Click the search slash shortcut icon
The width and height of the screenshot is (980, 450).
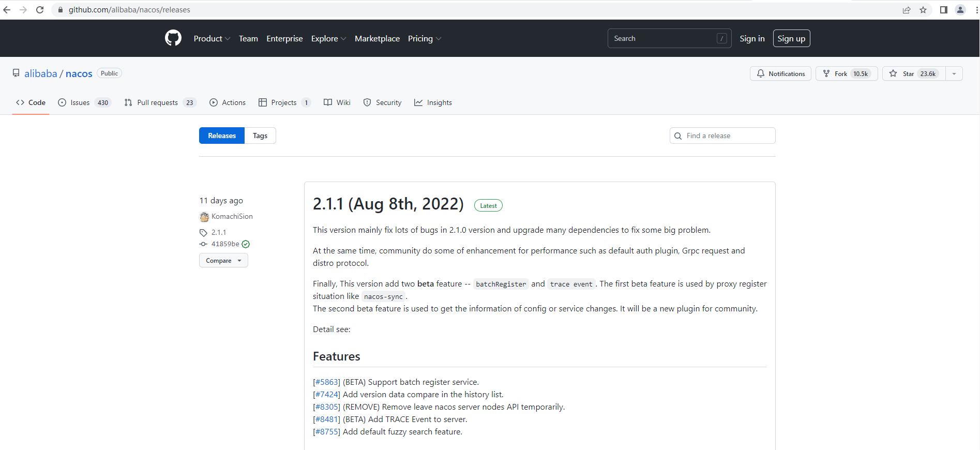point(722,38)
